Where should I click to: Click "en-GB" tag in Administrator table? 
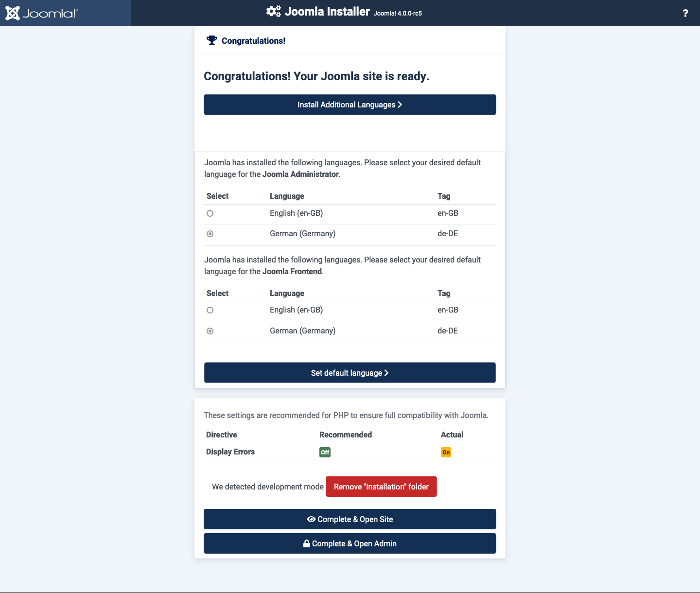point(448,213)
